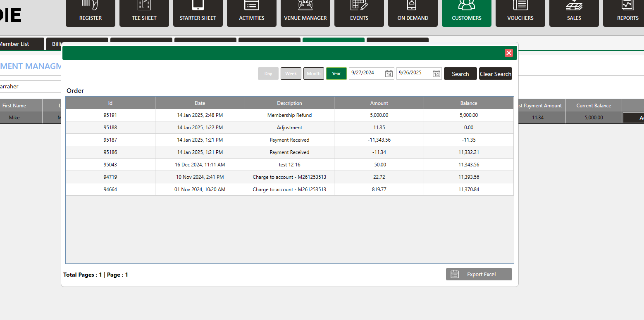Open the Events module

coord(359,13)
